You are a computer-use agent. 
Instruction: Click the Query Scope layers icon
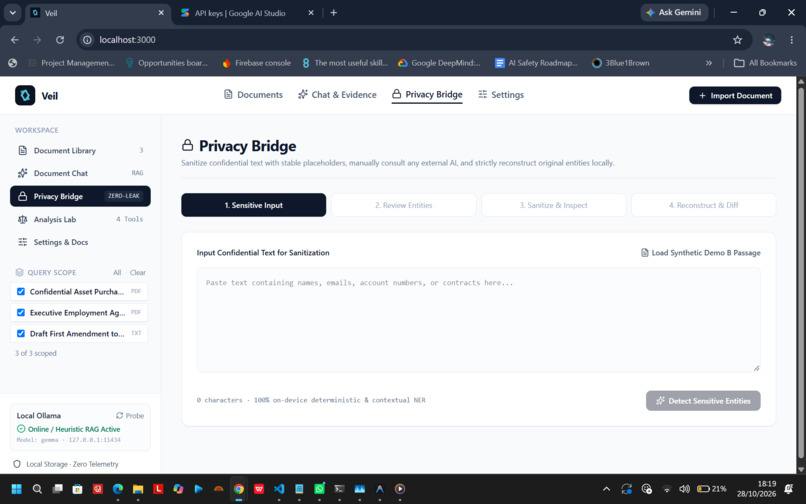20,273
